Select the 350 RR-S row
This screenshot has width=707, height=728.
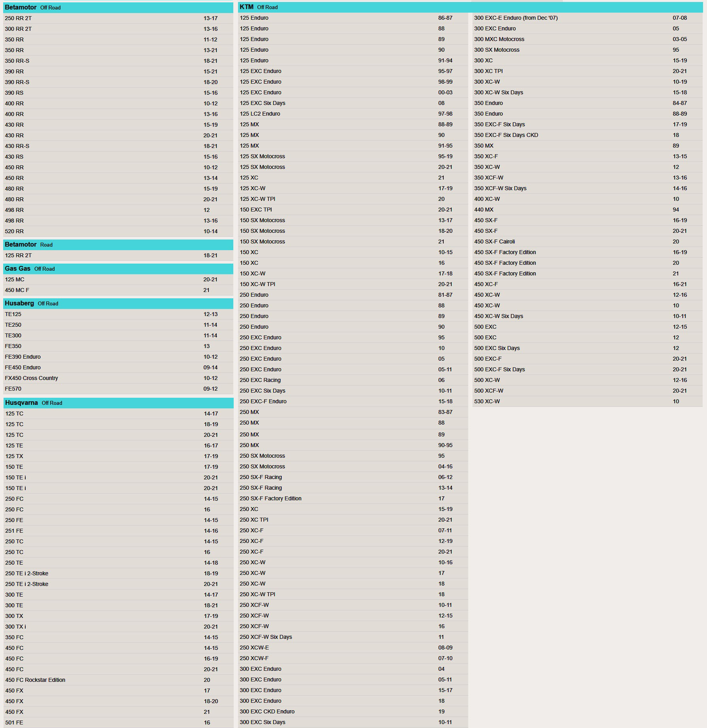(118, 61)
